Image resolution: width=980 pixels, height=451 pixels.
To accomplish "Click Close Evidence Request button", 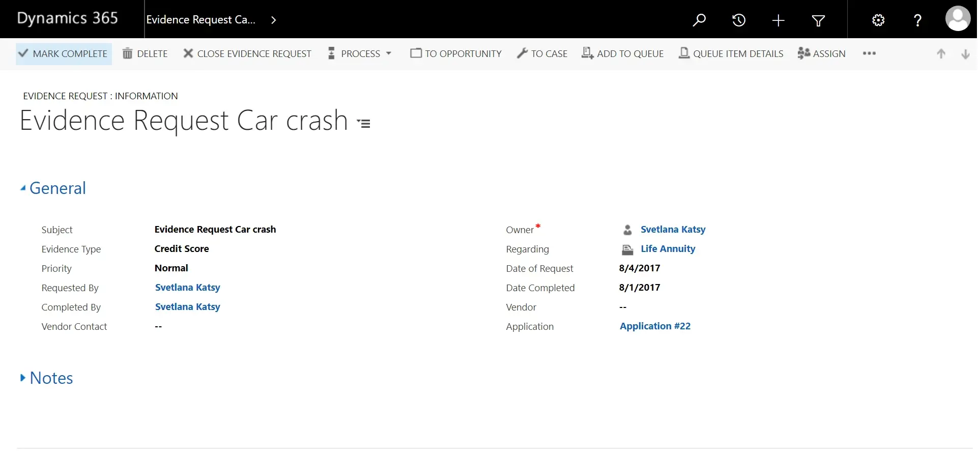I will (247, 54).
